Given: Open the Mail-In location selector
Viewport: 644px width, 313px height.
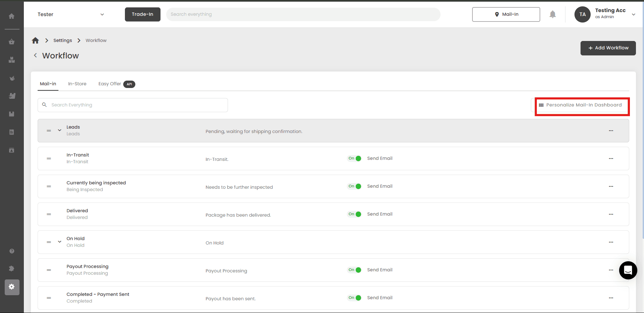Looking at the screenshot, I should click(506, 14).
